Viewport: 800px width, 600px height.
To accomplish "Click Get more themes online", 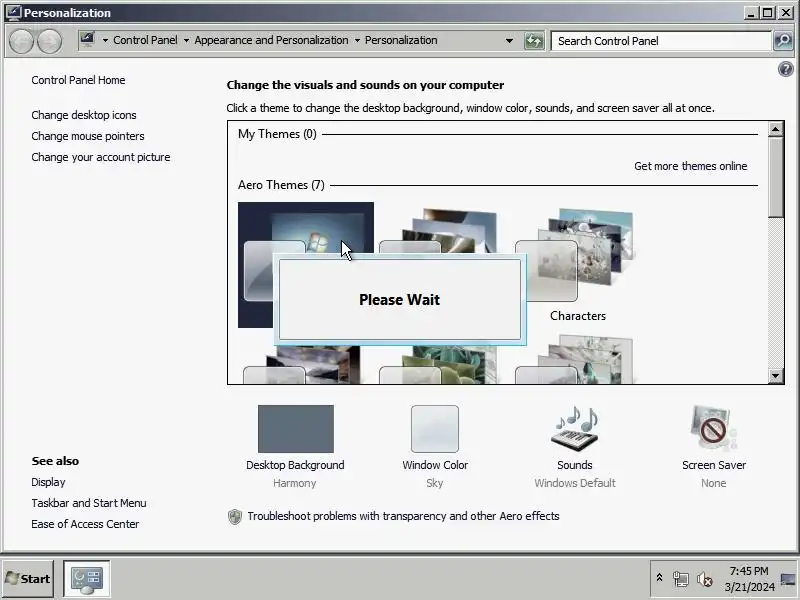I will 690,166.
